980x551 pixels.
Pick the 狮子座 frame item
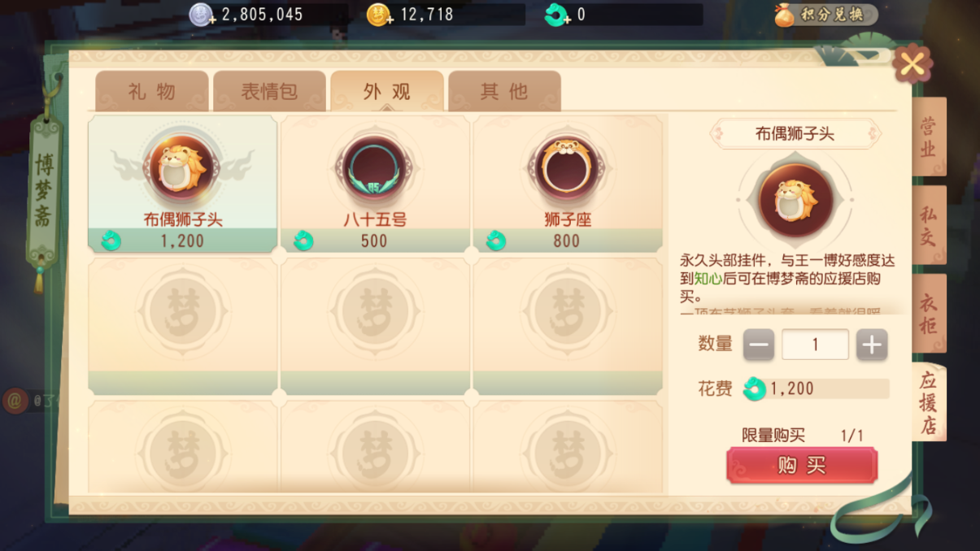coord(568,184)
